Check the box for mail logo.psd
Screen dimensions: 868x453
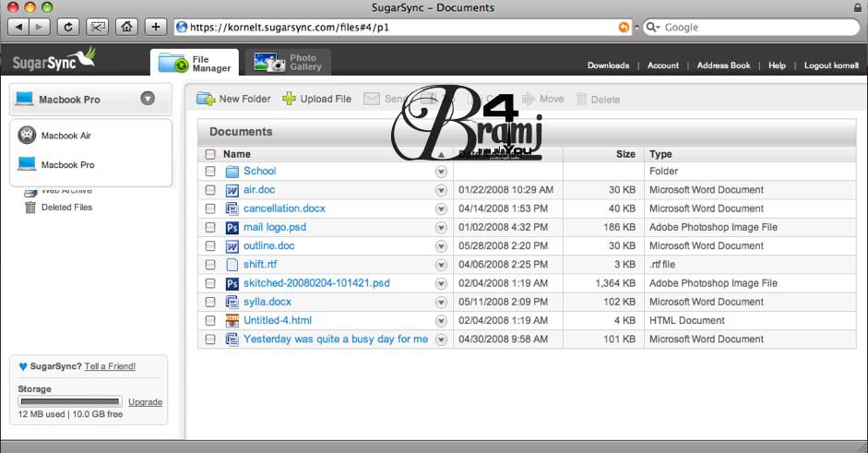pos(210,227)
